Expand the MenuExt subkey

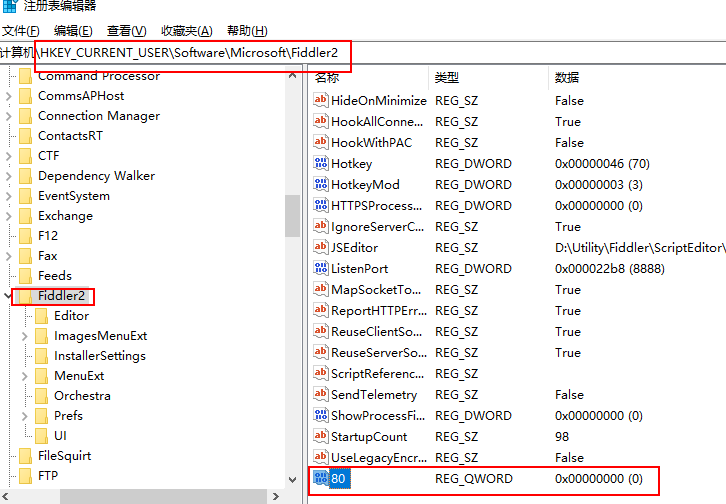[x=25, y=376]
